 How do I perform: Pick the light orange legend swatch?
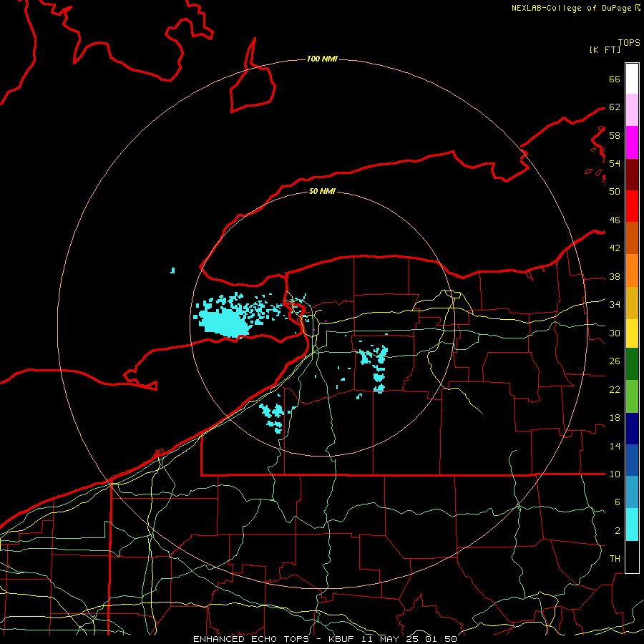coord(632,270)
